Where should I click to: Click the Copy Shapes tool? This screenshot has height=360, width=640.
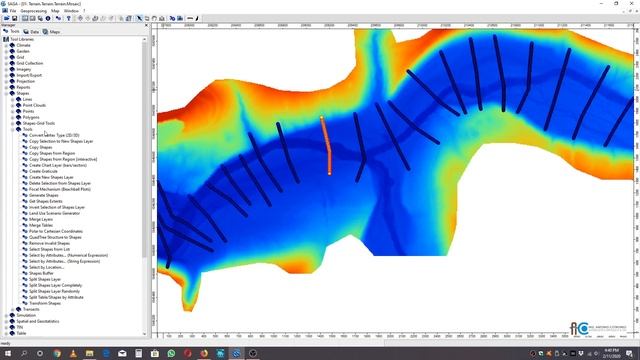(40, 147)
